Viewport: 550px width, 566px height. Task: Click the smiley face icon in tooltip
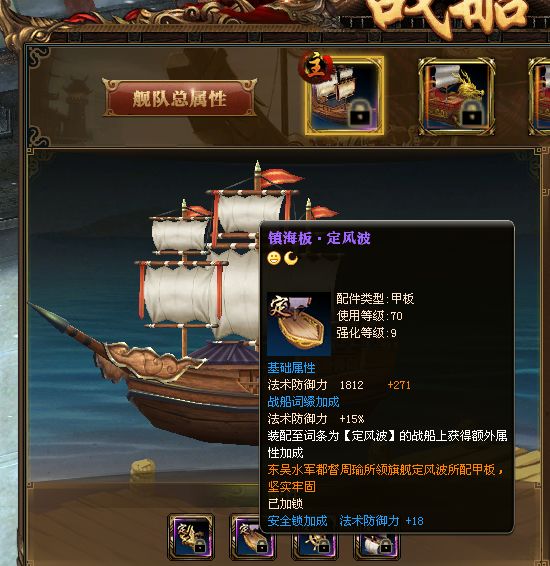coord(274,258)
